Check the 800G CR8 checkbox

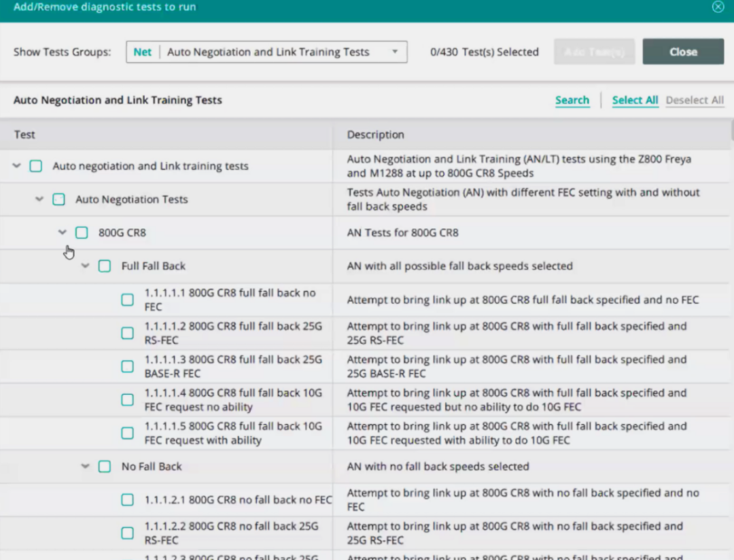click(82, 232)
